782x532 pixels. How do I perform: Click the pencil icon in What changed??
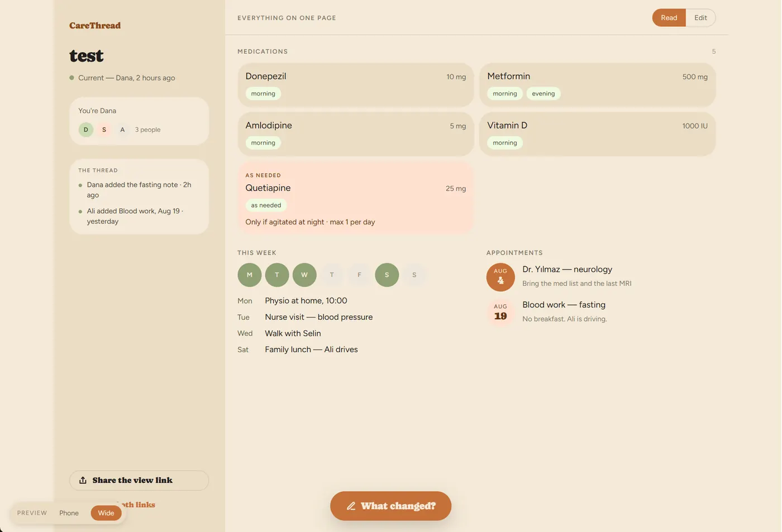tap(351, 506)
